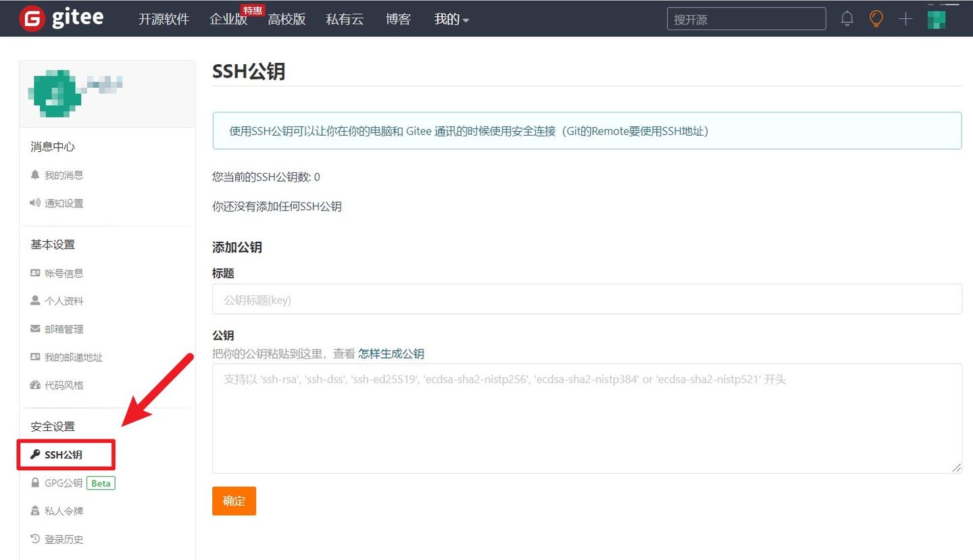Open notifications via the bell icon
This screenshot has width=973, height=560.
[x=847, y=18]
